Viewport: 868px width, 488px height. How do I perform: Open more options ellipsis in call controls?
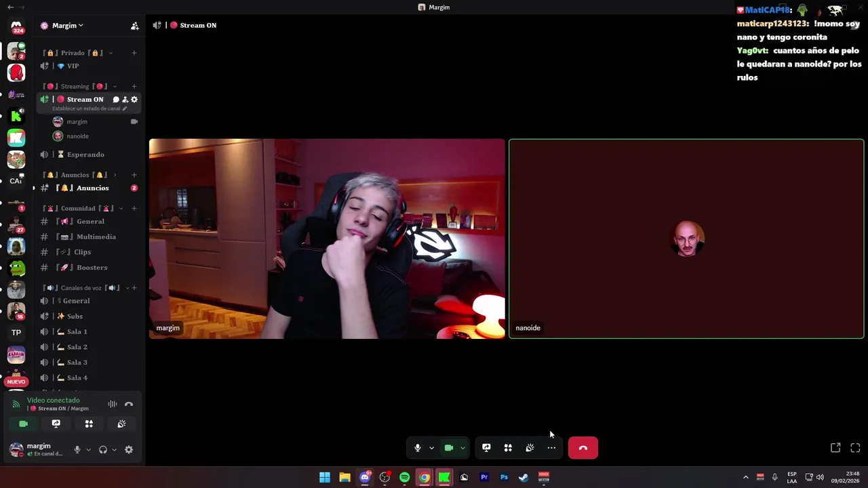[x=551, y=448]
